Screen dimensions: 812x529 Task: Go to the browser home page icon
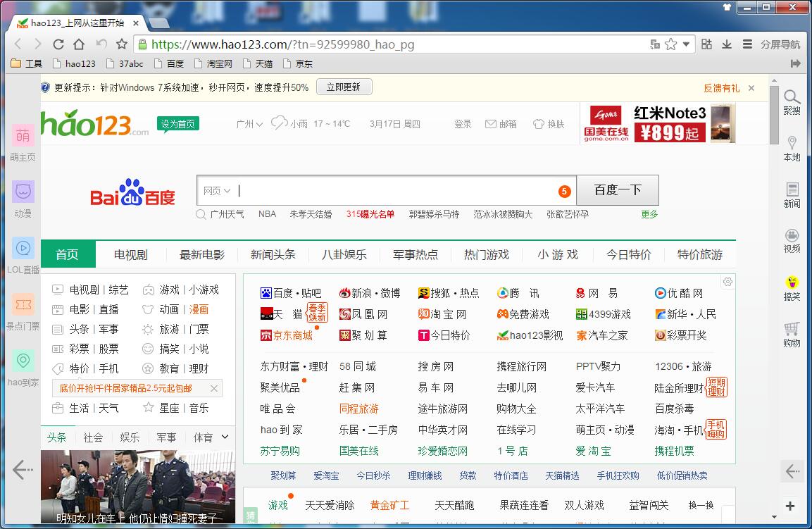pos(79,44)
